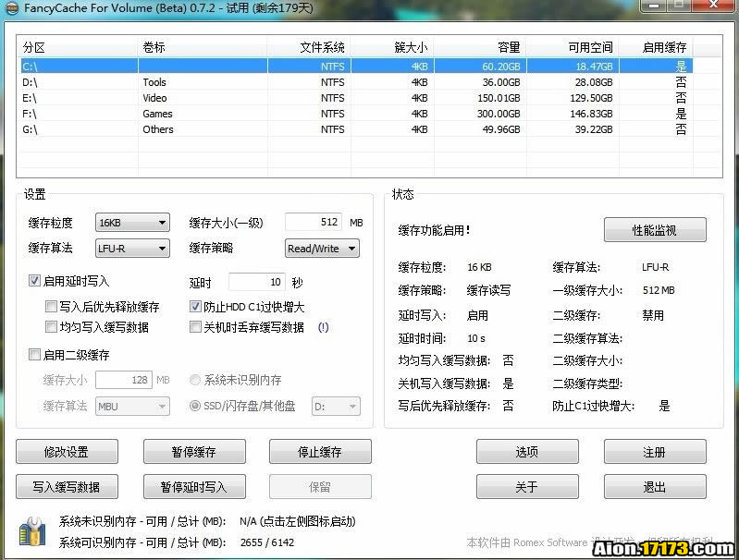
Task: Select the D:\ Tools partition row
Action: point(356,82)
